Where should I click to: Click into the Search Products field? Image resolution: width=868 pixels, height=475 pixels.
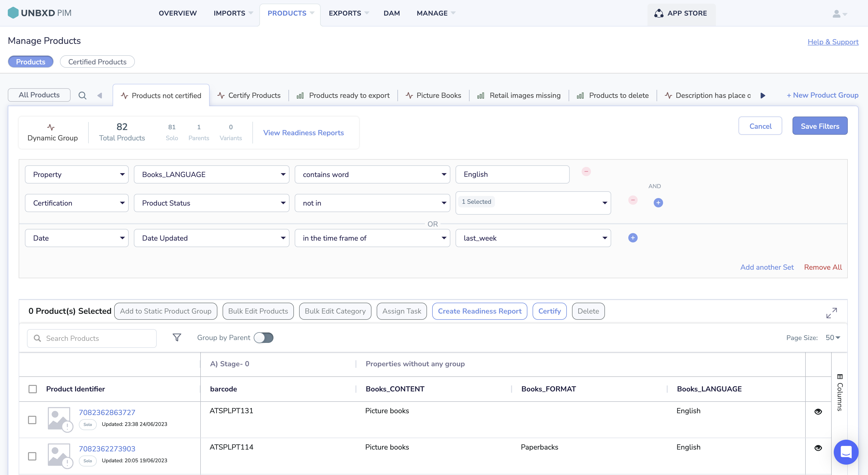point(92,338)
